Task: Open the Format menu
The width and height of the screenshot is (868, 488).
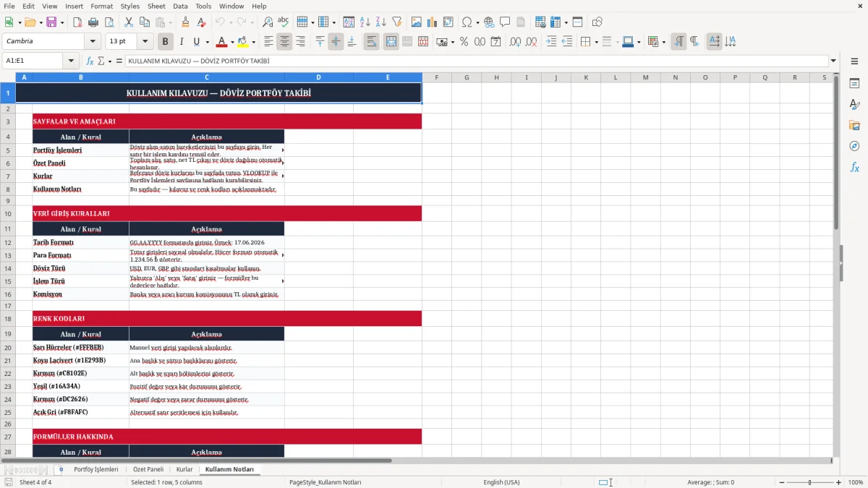Action: pyautogui.click(x=102, y=6)
